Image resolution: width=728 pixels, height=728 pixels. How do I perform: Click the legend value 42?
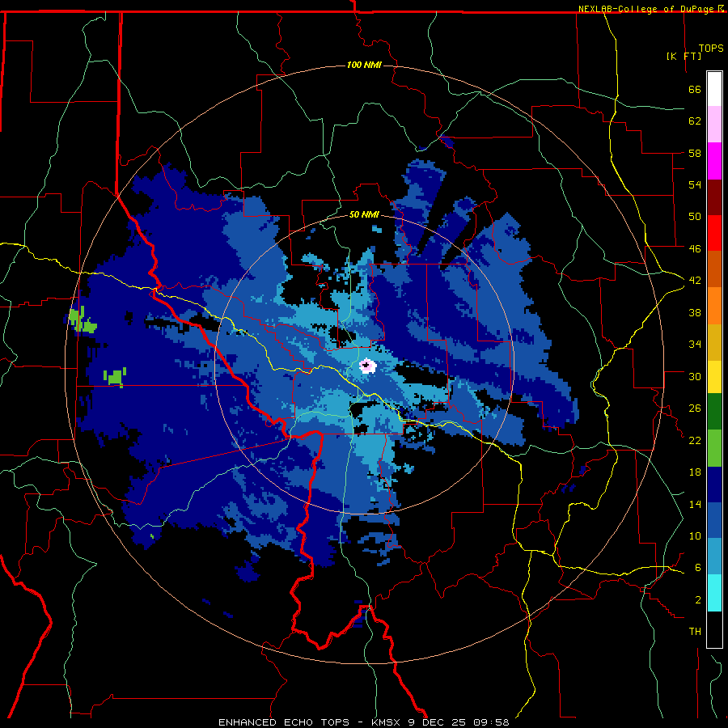[x=695, y=281]
